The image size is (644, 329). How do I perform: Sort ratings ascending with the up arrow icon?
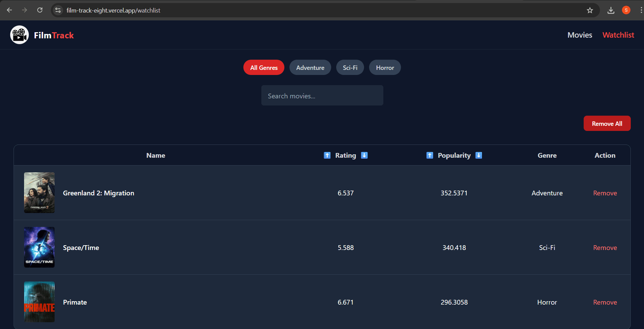[x=327, y=155]
